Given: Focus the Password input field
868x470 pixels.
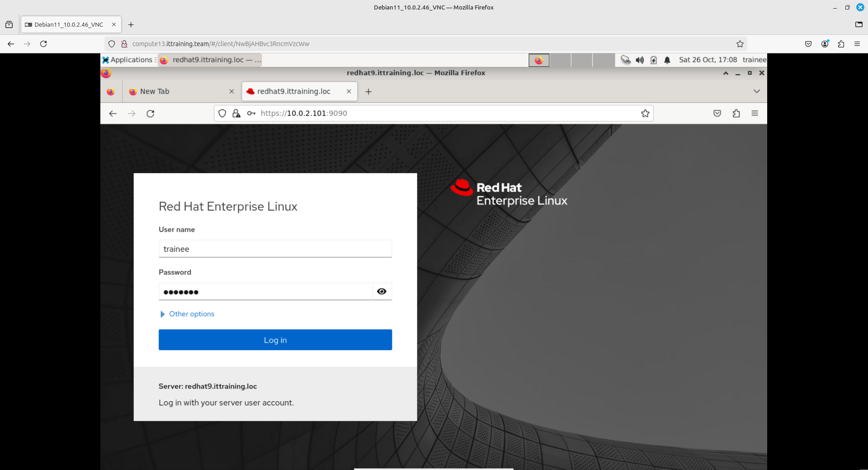Looking at the screenshot, I should pos(265,291).
